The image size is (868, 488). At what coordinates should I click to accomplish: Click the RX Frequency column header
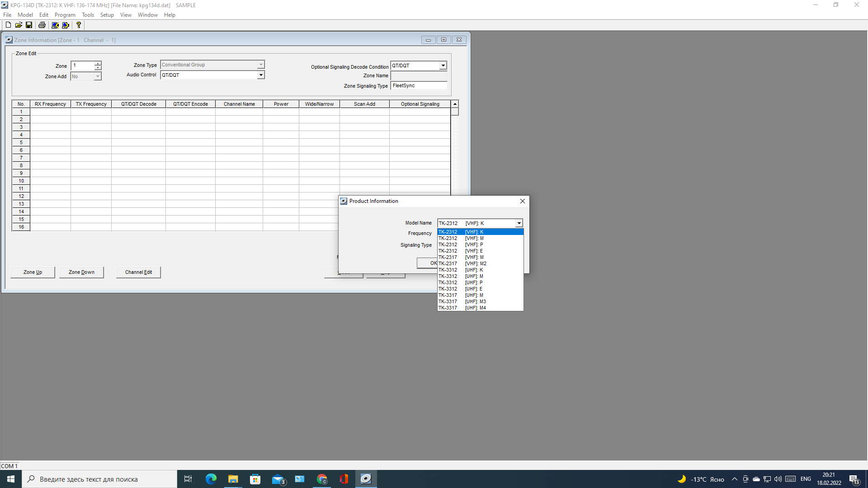(50, 104)
